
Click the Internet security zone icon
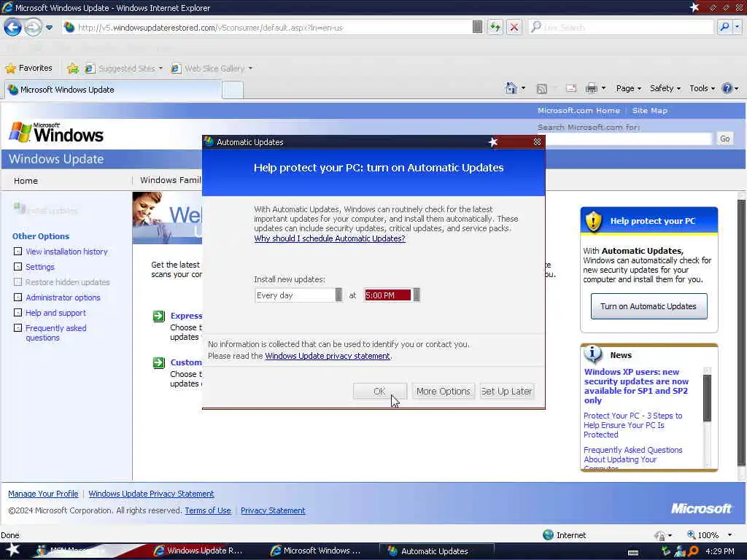pos(549,535)
